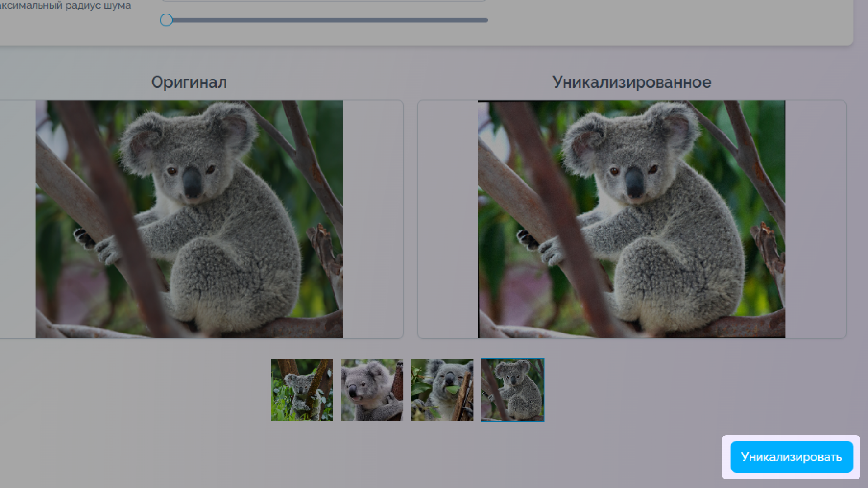
Task: Click the Уникализировать button
Action: (x=791, y=457)
